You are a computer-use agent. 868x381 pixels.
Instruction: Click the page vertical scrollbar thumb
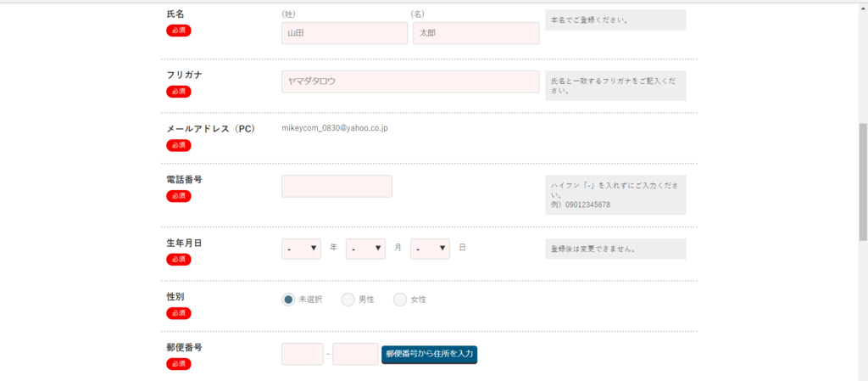click(863, 182)
